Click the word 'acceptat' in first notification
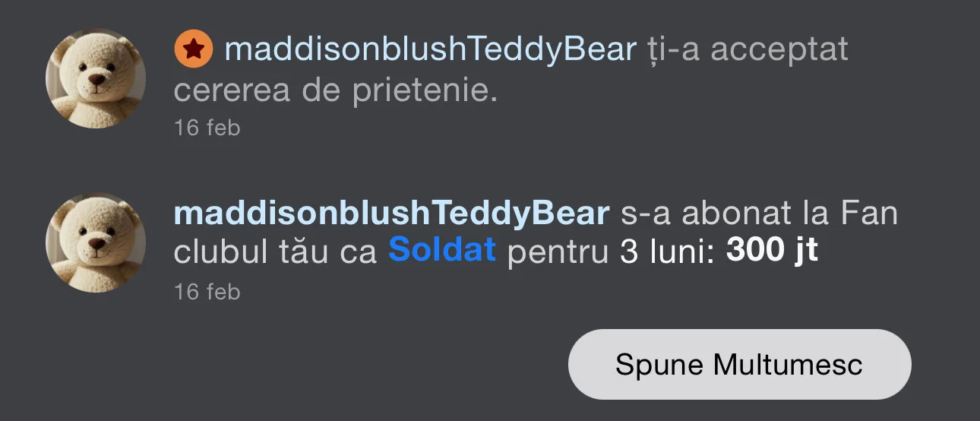The width and height of the screenshot is (980, 421). tap(779, 50)
